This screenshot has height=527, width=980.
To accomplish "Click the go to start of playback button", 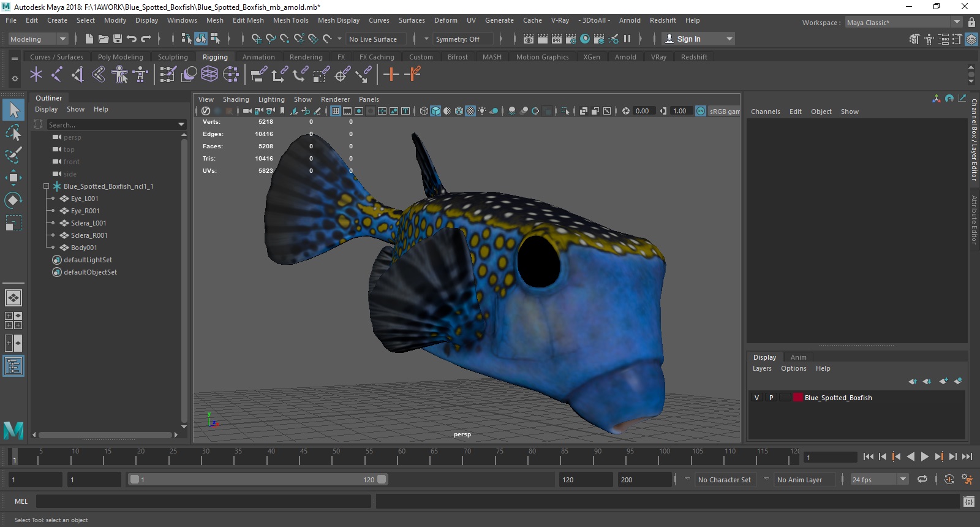I will (x=869, y=457).
